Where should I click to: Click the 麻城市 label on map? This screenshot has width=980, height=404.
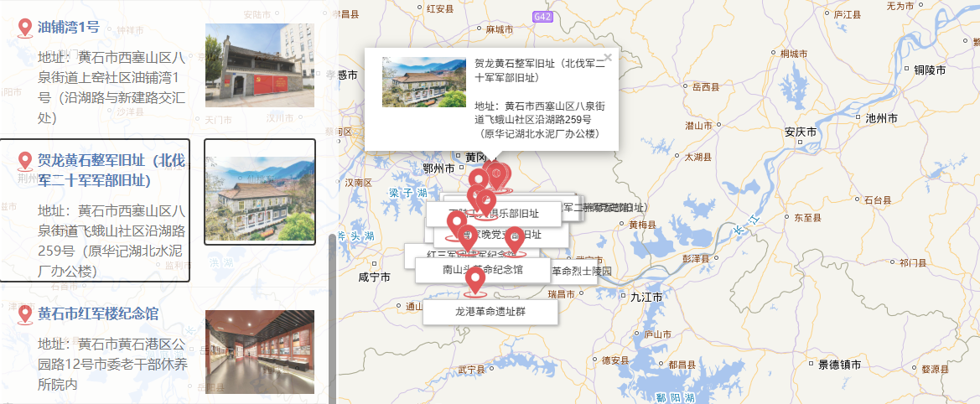500,29
